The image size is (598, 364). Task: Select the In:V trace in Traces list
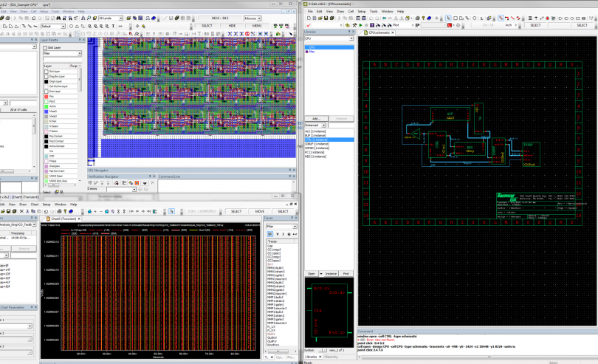click(x=270, y=264)
